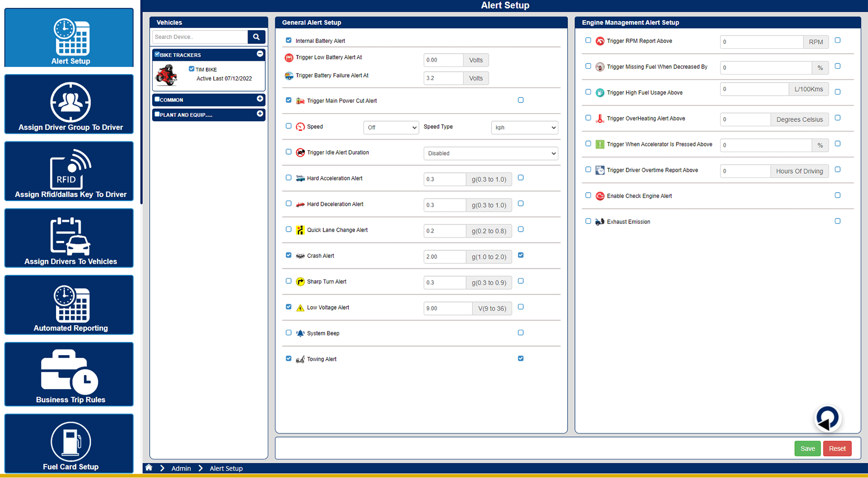Image resolution: width=868 pixels, height=478 pixels.
Task: Open the Speed Off dropdown
Action: (x=391, y=127)
